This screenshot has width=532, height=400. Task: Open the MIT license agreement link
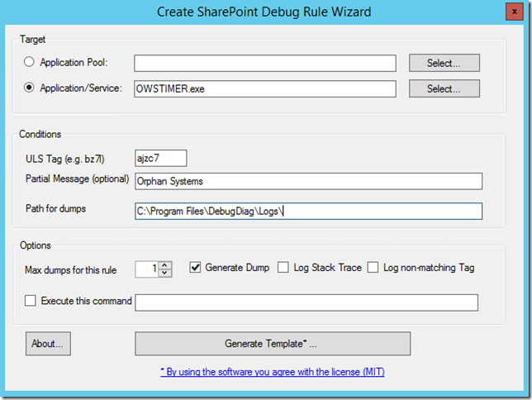pyautogui.click(x=272, y=372)
